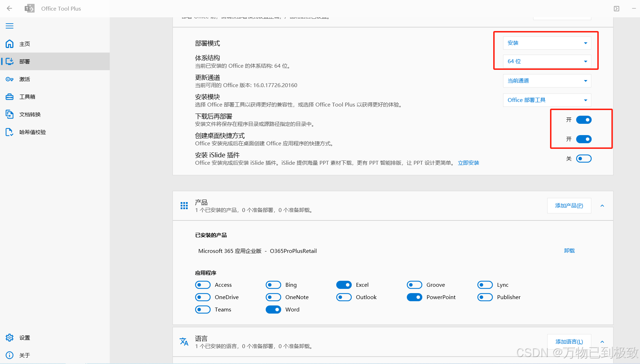Disable the PowerPoint toggle
Viewport: 640px width, 364px height.
[415, 297]
